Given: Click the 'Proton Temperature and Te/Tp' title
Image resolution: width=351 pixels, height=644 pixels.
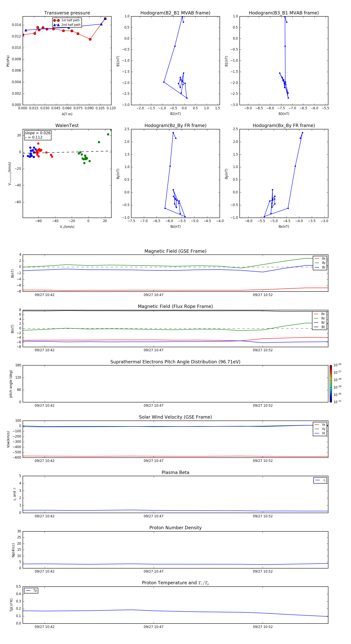Looking at the screenshot, I should [x=175, y=583].
